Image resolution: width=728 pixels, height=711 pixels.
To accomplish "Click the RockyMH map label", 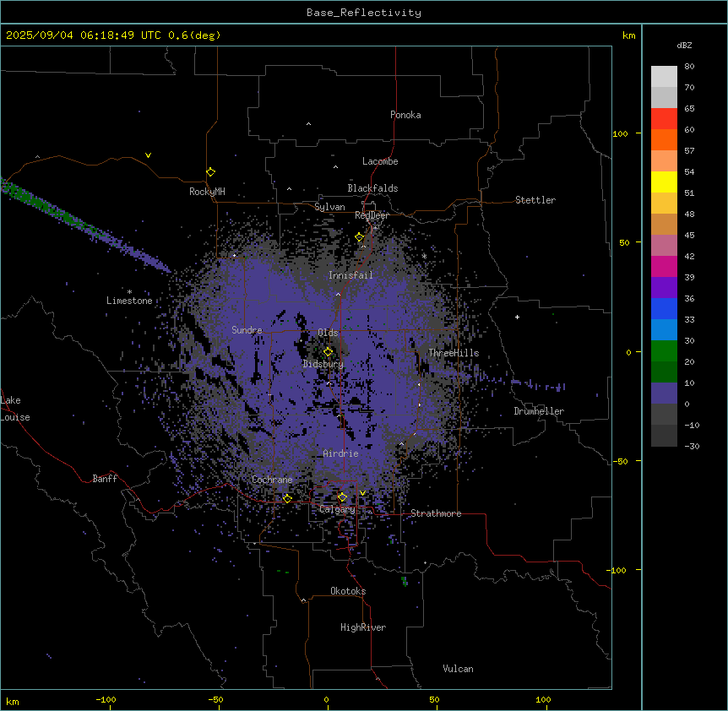I will [x=207, y=192].
